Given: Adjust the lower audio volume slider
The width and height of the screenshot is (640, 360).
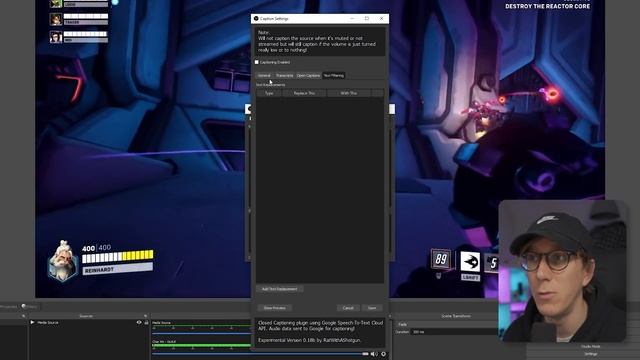Looking at the screenshot, I should coord(260,353).
